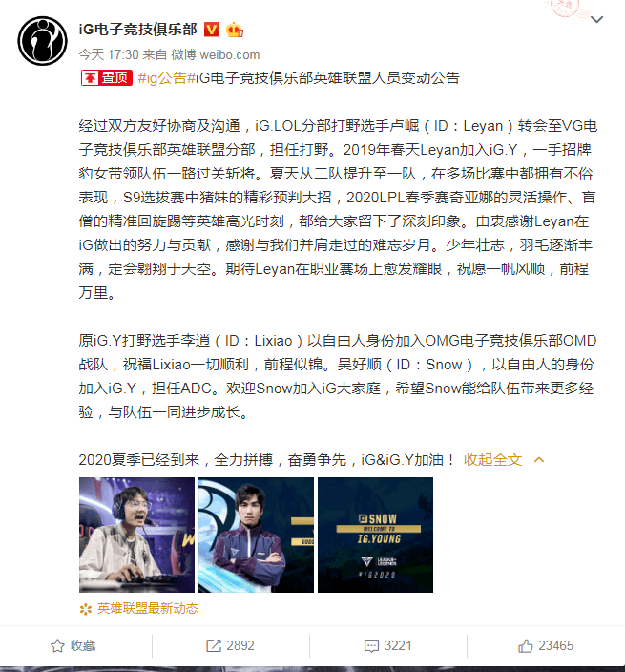This screenshot has width=625, height=672.
Task: Open the 英雄联盟最新动态 topic link
Action: [148, 609]
